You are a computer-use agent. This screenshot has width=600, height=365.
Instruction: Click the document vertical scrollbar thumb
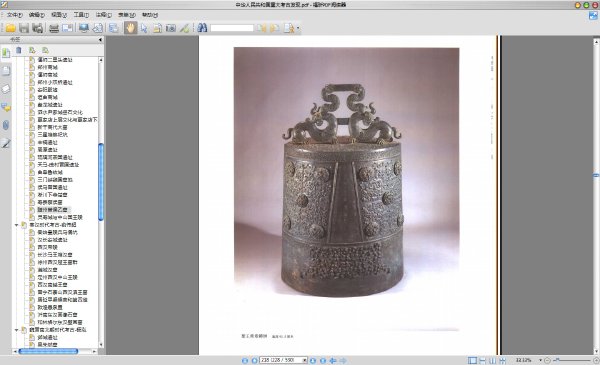pyautogui.click(x=596, y=176)
